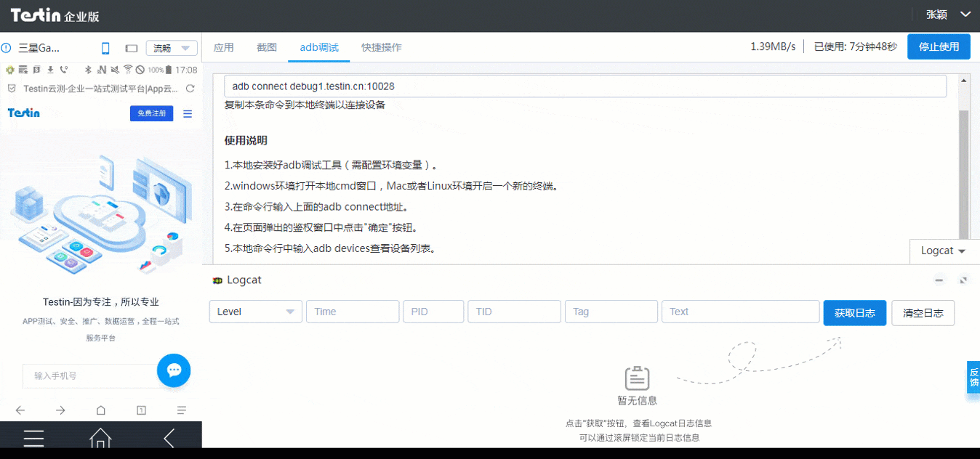
Task: Click the device info exclamation icon
Action: pyautogui.click(x=7, y=48)
